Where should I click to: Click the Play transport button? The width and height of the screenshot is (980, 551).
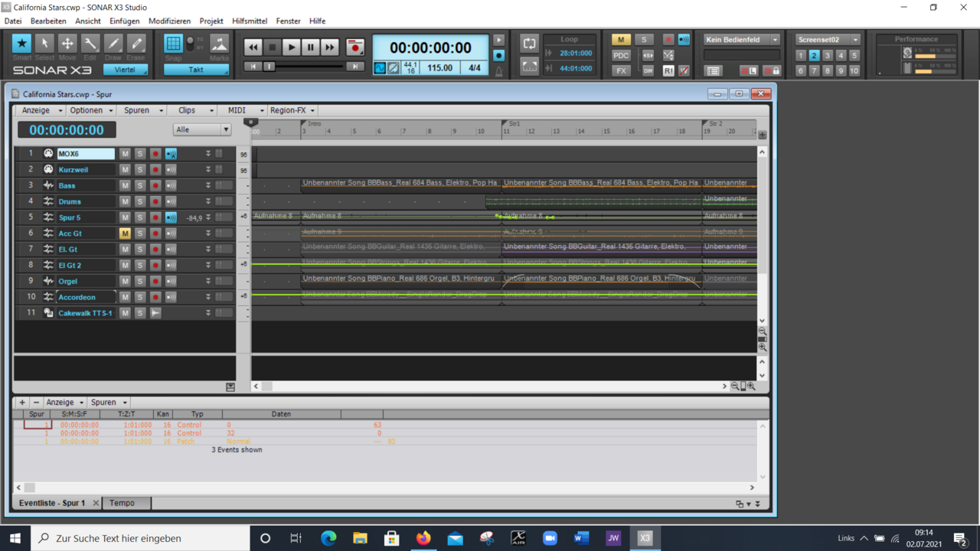coord(291,47)
